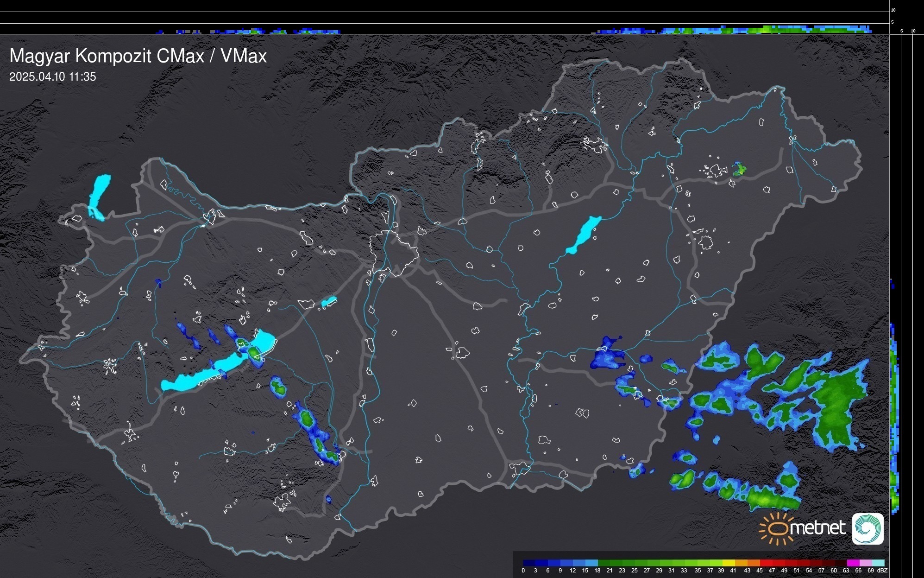Click the teal swirl logo icon
The image size is (924, 578).
pyautogui.click(x=867, y=528)
